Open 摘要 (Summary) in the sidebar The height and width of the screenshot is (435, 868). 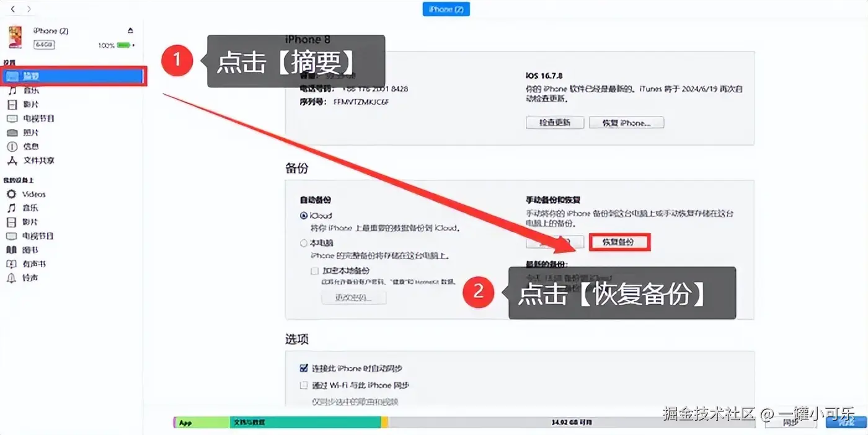73,76
